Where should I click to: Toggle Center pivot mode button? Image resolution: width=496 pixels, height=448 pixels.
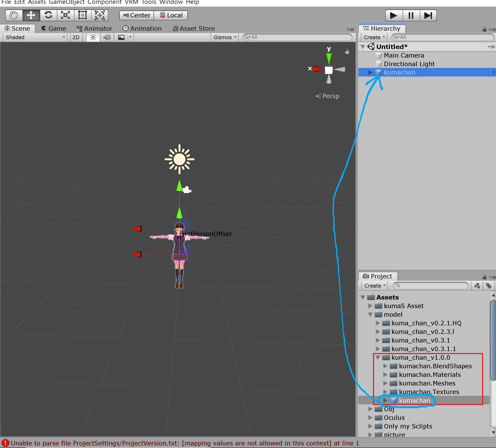(137, 15)
